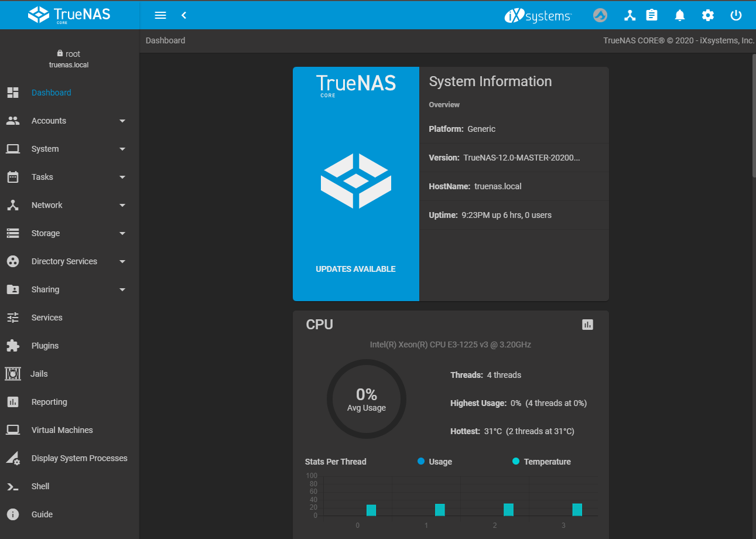756x539 pixels.
Task: Click the alerts bell icon
Action: 679,15
